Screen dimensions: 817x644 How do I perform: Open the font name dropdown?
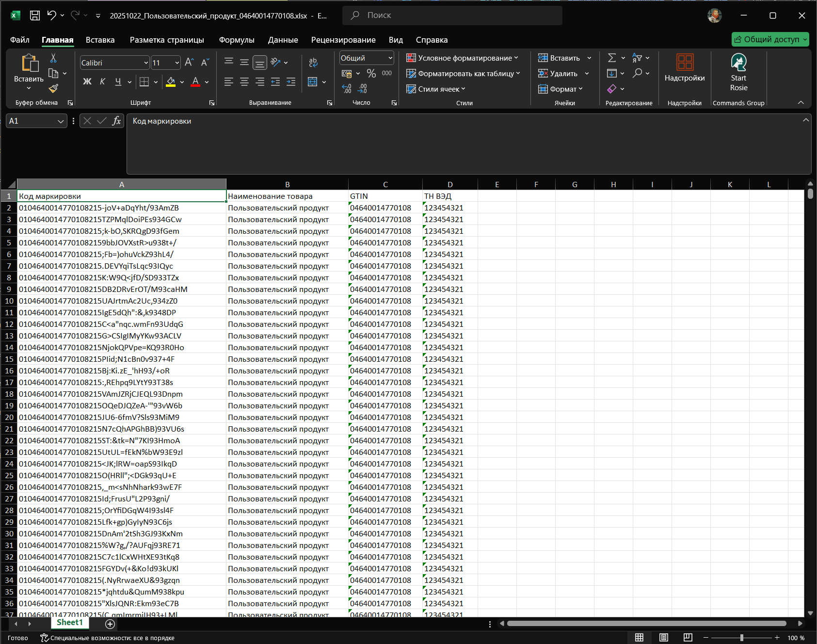coord(145,63)
